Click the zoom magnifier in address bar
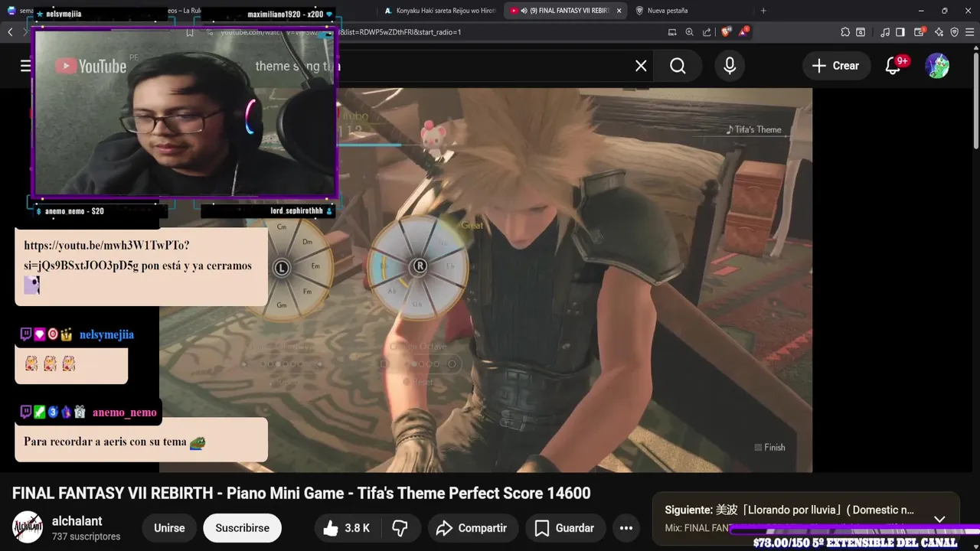 pyautogui.click(x=689, y=32)
